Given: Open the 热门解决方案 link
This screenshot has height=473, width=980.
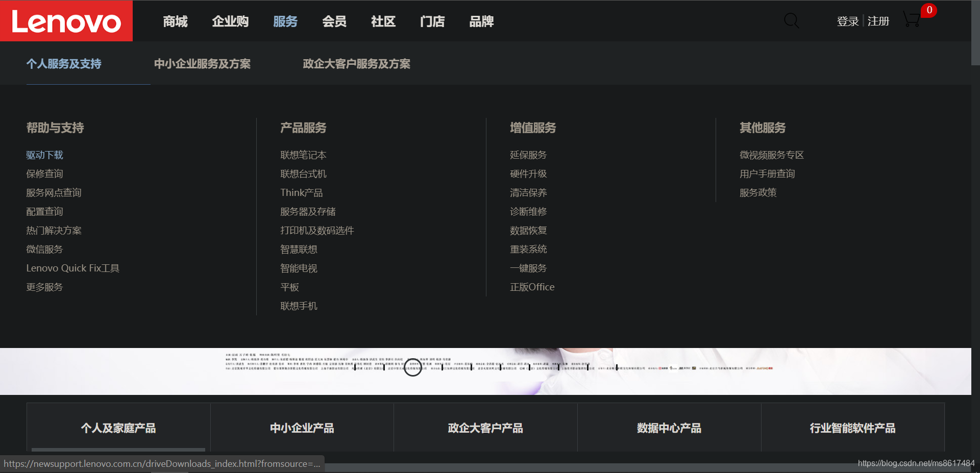Looking at the screenshot, I should pyautogui.click(x=54, y=231).
